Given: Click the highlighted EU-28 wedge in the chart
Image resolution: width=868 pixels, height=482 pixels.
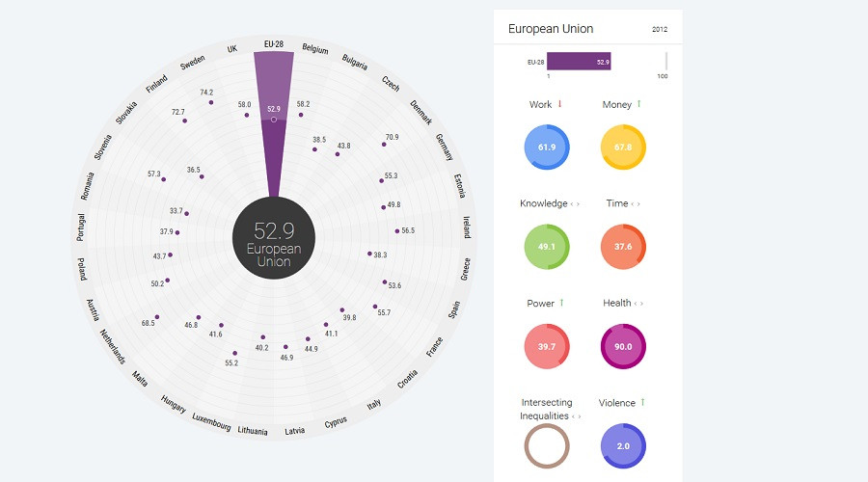Looking at the screenshot, I should click(274, 124).
